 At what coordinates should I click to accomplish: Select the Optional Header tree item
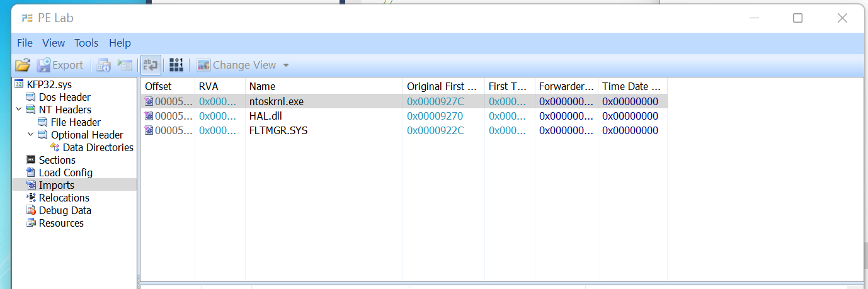pos(87,135)
